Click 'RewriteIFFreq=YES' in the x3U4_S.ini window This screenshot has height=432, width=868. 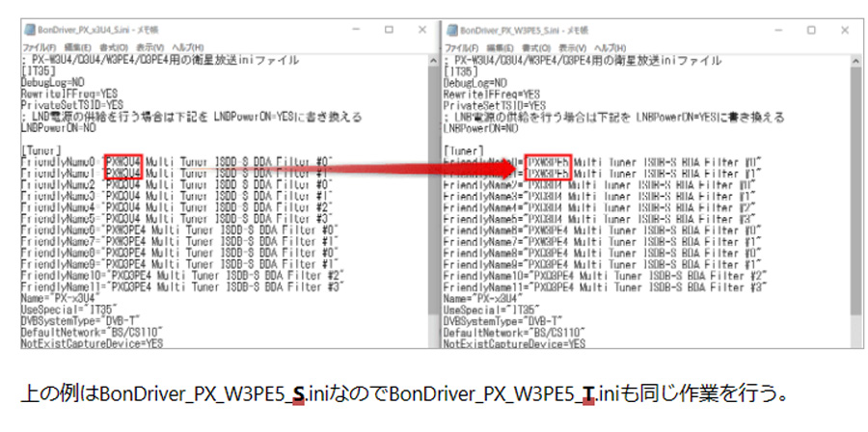click(x=69, y=94)
